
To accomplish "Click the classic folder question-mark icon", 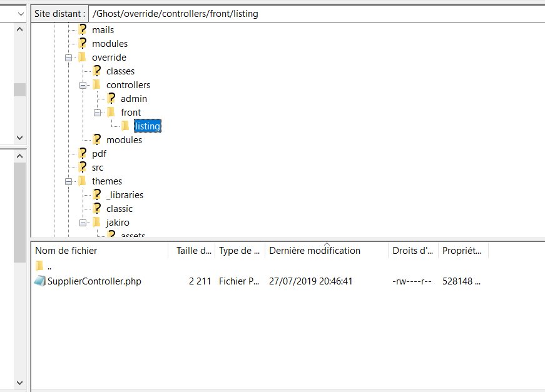I will coord(97,208).
